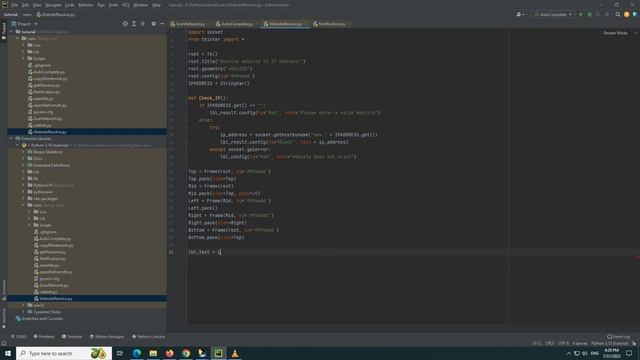The image size is (640, 360).
Task: Open the add-user Code With Me icon
Action: 520,14
